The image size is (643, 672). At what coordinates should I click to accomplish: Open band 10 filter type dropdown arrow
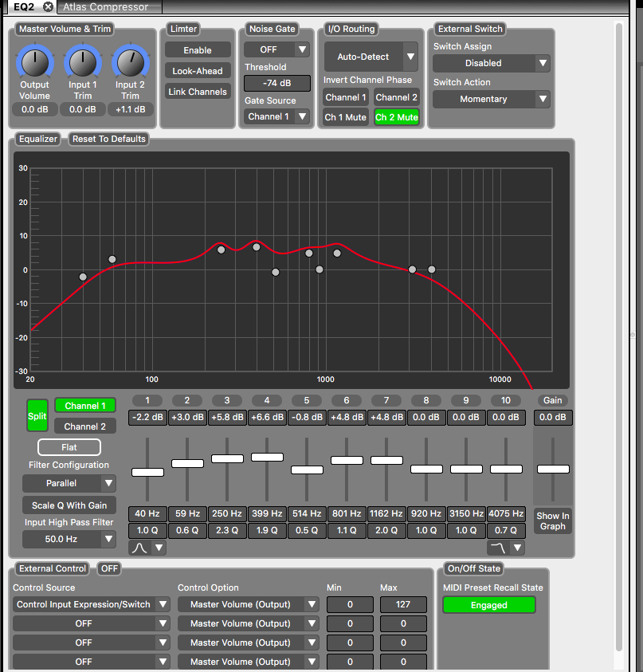tap(517, 548)
